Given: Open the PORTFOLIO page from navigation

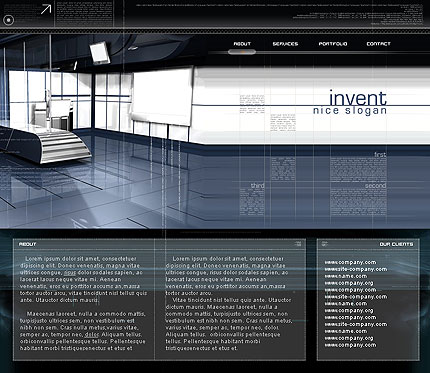Looking at the screenshot, I should tap(333, 44).
